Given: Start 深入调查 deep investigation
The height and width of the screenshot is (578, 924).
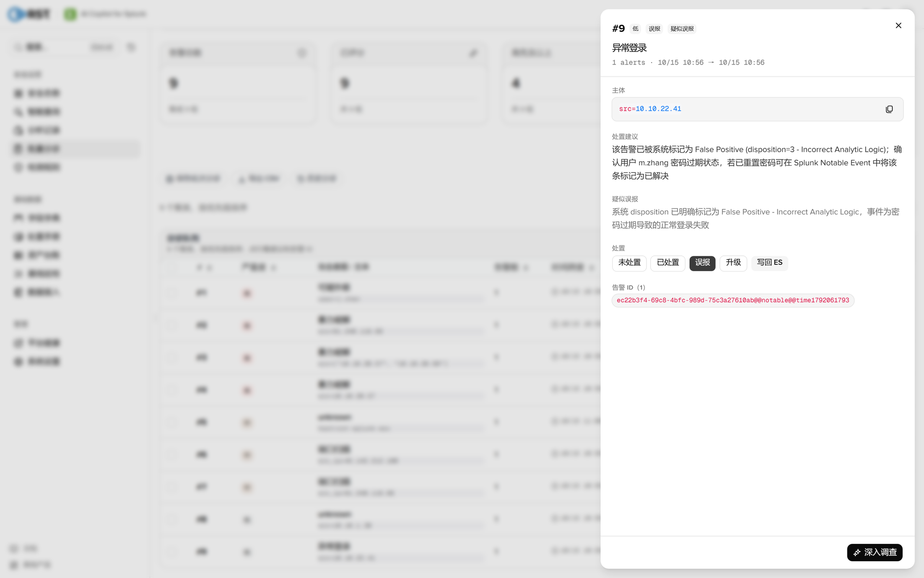Looking at the screenshot, I should (874, 552).
